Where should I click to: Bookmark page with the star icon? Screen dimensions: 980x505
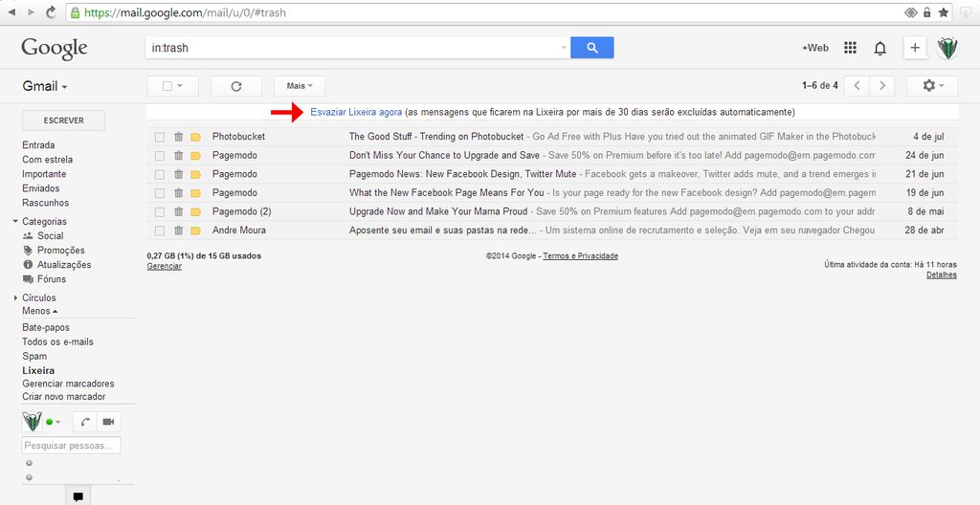[x=943, y=11]
